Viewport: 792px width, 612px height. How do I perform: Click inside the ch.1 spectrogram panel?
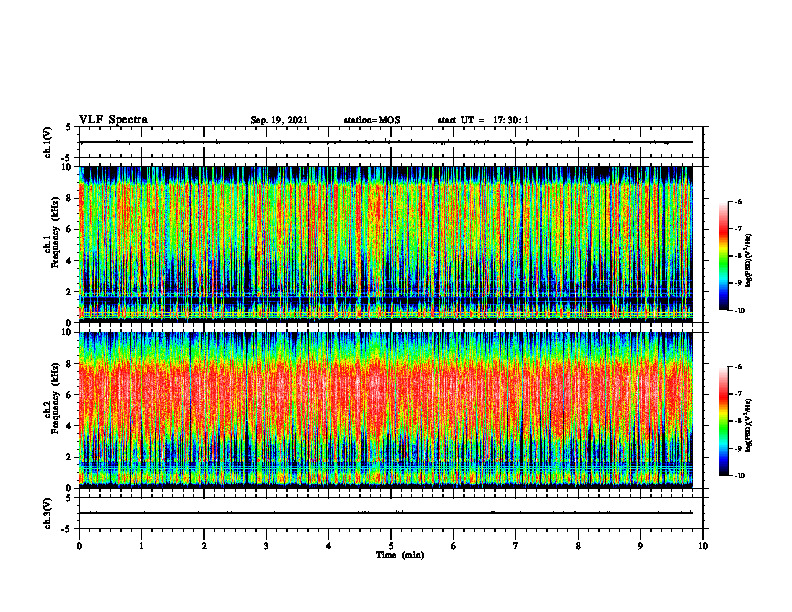coord(386,244)
